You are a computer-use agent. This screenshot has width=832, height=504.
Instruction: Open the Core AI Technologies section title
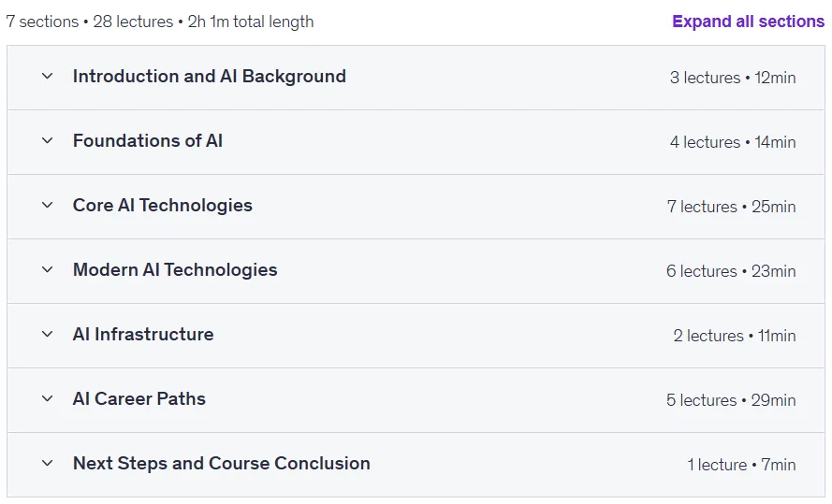(x=162, y=205)
